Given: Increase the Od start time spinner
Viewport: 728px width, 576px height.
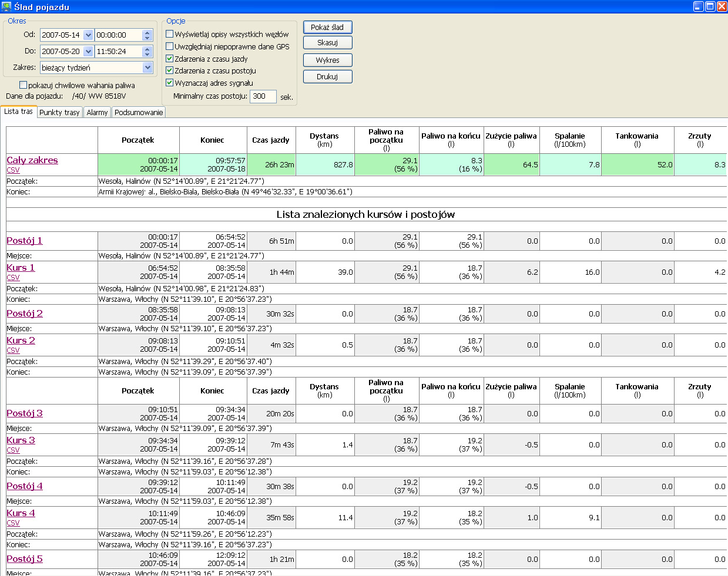Looking at the screenshot, I should [x=147, y=32].
